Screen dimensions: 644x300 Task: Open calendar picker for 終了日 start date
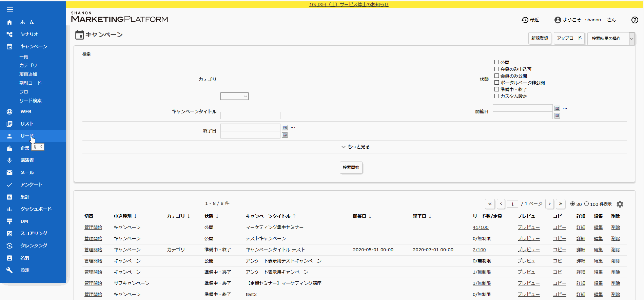[x=285, y=128]
